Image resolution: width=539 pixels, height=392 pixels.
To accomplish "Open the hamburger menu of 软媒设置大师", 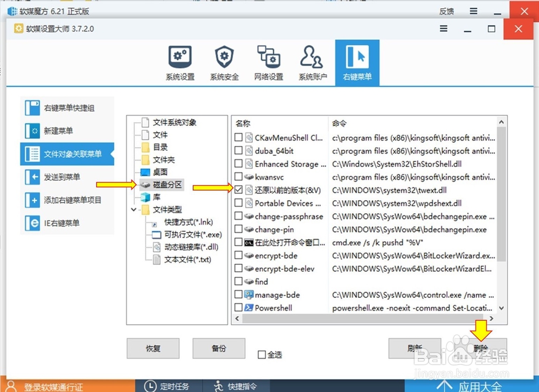I will (x=444, y=29).
